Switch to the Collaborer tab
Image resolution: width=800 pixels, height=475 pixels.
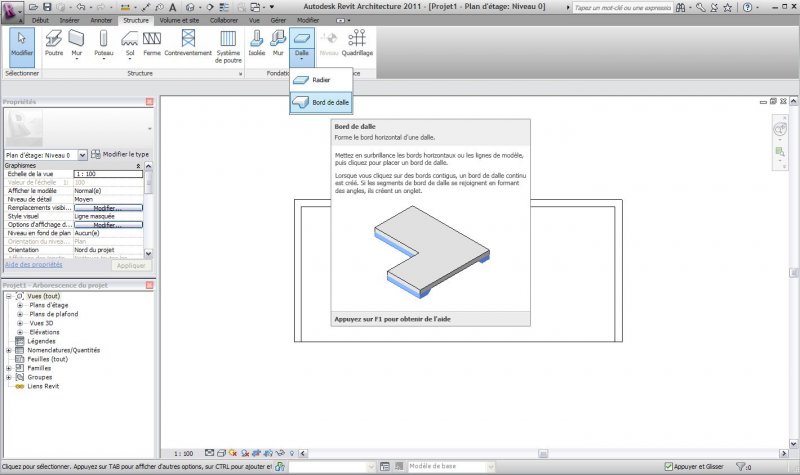pos(224,20)
